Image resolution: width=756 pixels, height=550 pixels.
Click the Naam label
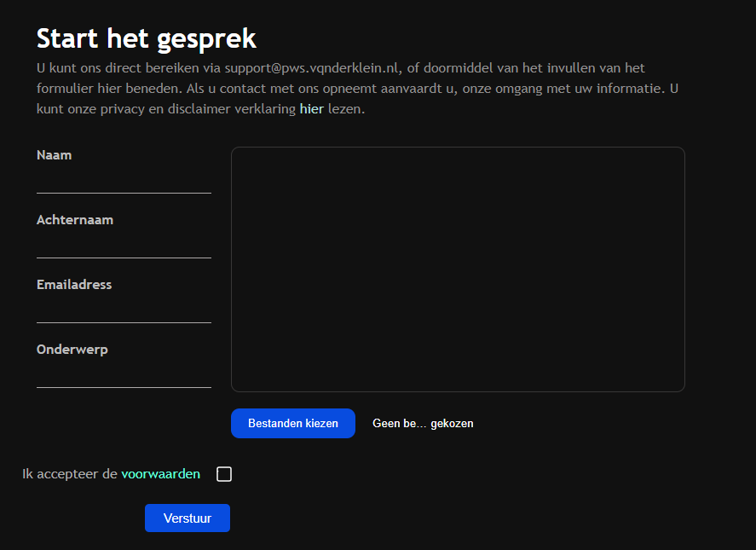click(54, 155)
